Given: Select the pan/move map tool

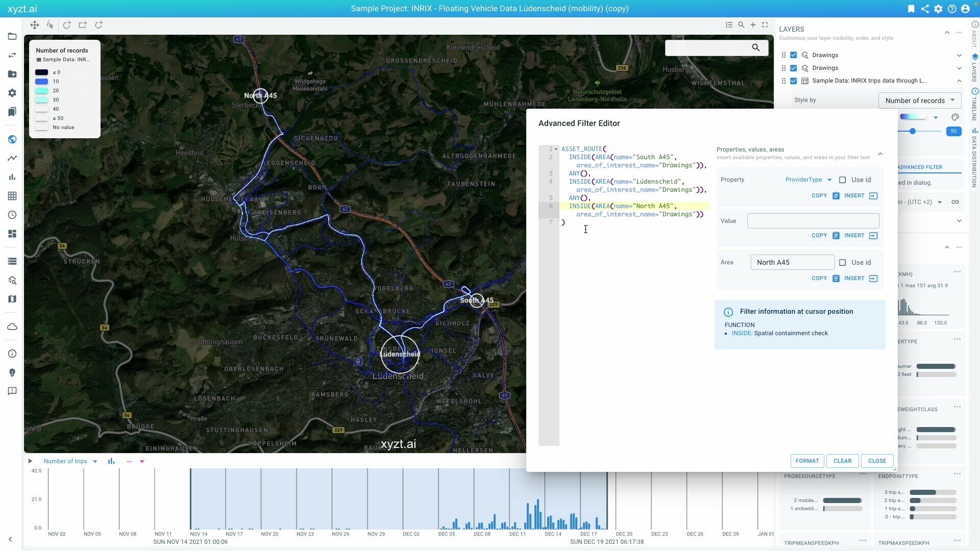Looking at the screenshot, I should (x=34, y=24).
